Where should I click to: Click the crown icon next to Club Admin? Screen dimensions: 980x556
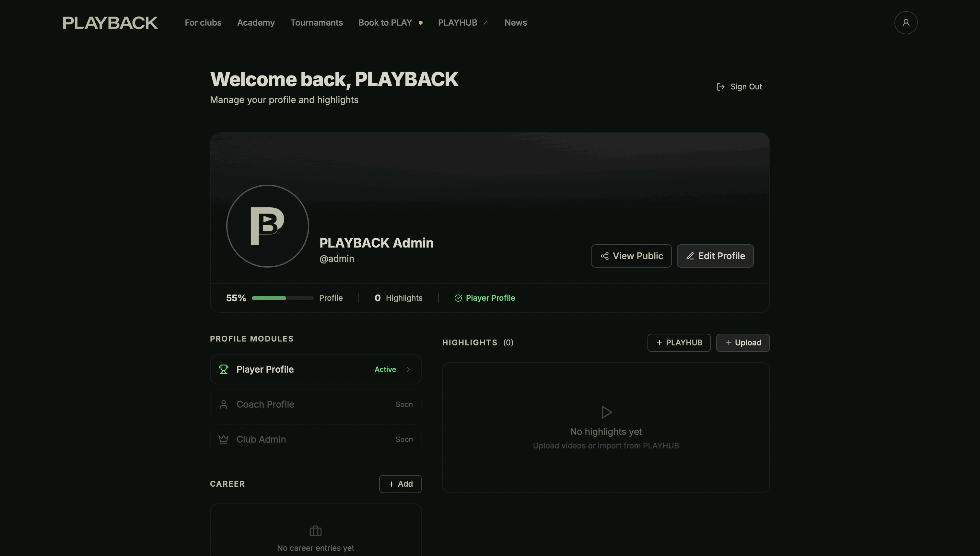[x=224, y=439]
